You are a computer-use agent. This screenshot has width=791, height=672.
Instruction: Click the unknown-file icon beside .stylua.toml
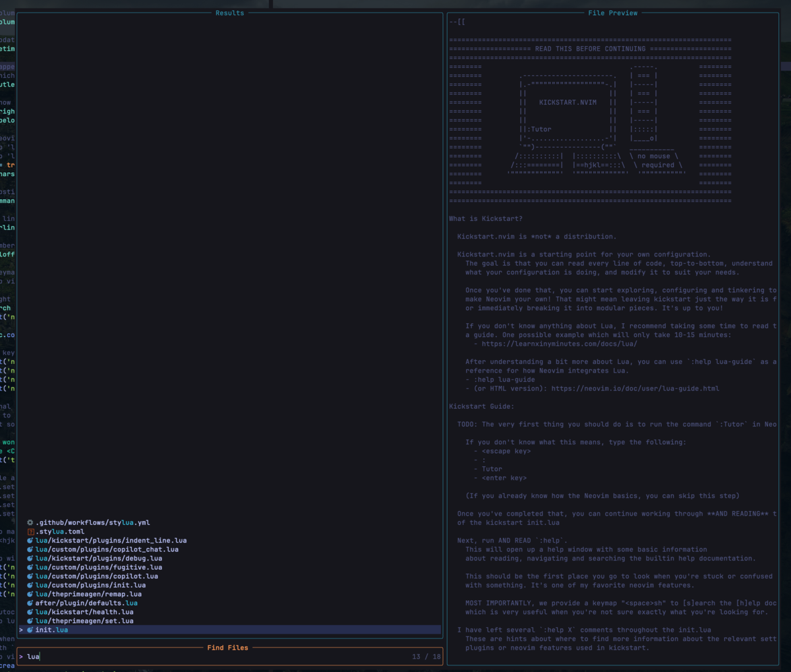pyautogui.click(x=30, y=532)
